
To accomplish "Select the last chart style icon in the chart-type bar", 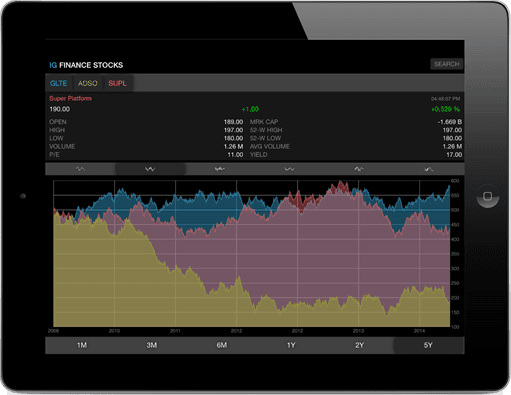I will (x=429, y=169).
